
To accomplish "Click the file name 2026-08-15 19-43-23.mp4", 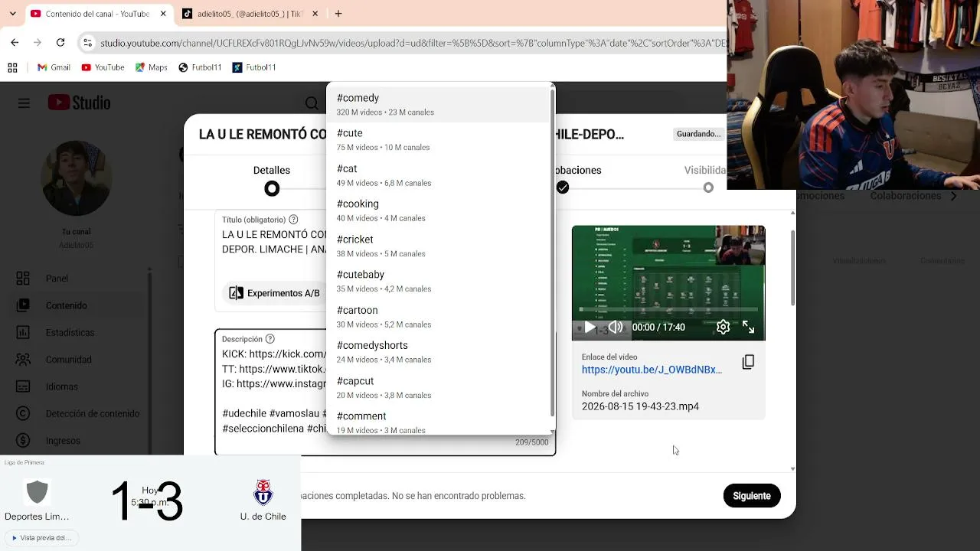I will (x=640, y=406).
